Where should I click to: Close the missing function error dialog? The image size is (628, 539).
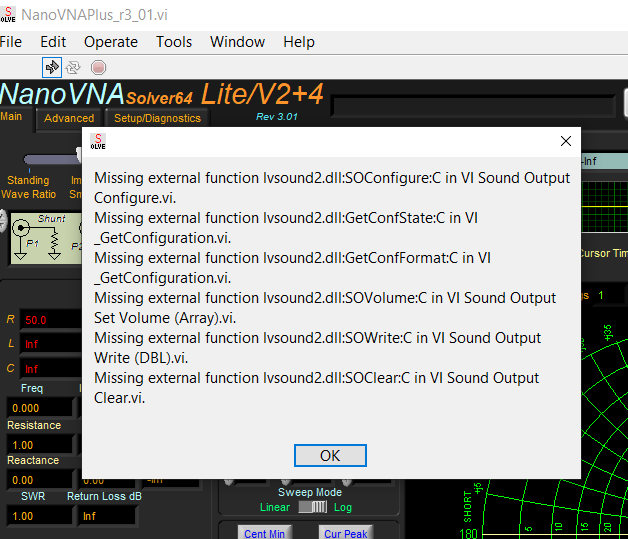pyautogui.click(x=566, y=141)
